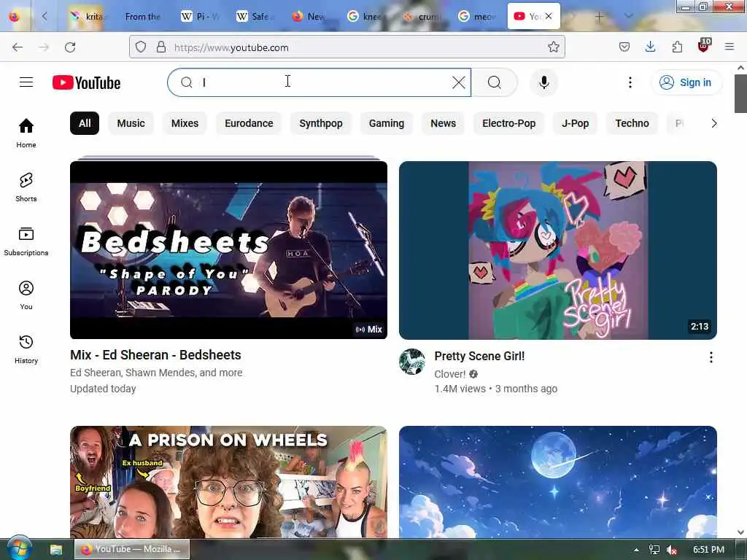Switch to the New tab with Firefox icon

click(x=309, y=17)
